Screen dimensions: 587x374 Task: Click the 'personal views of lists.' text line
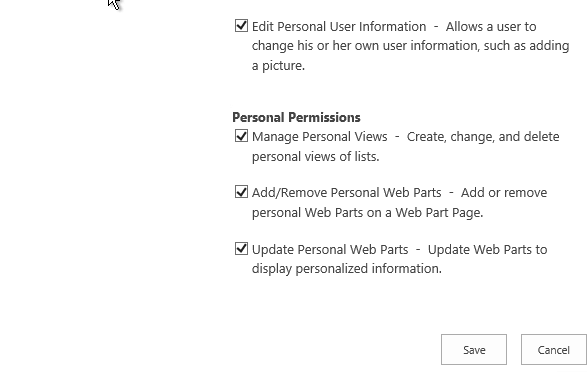click(x=315, y=156)
